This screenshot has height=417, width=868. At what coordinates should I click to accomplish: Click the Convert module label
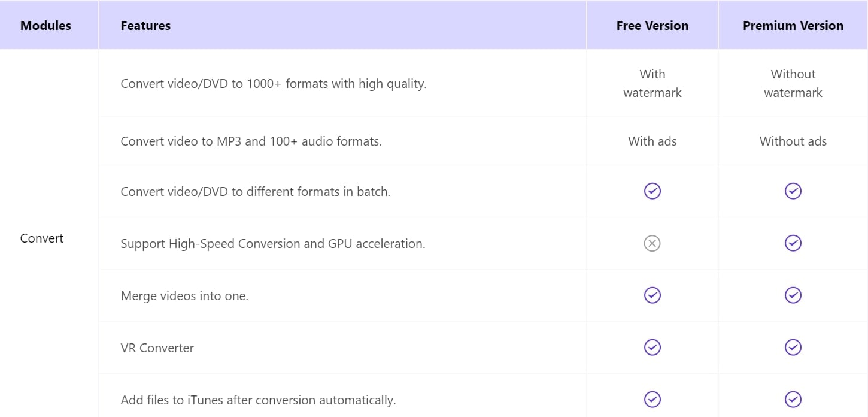point(42,238)
